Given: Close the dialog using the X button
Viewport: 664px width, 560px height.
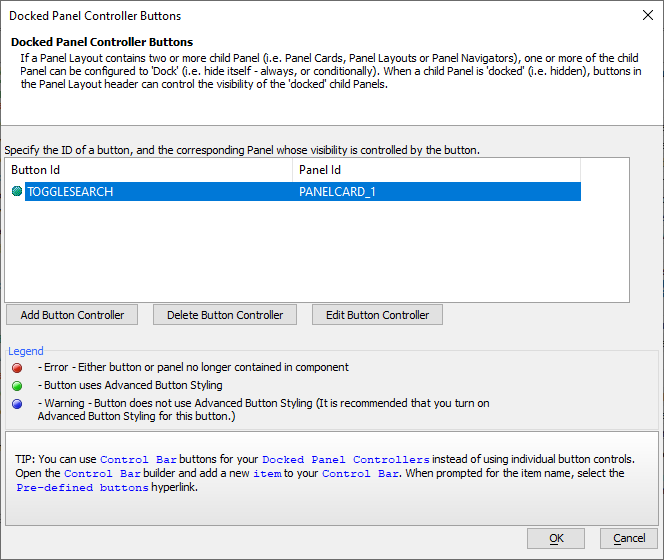Looking at the screenshot, I should point(647,15).
